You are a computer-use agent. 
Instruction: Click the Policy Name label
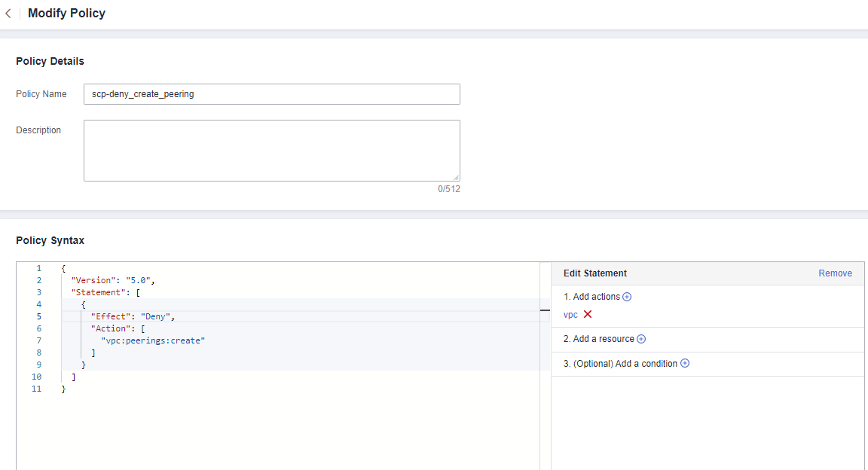coord(41,94)
